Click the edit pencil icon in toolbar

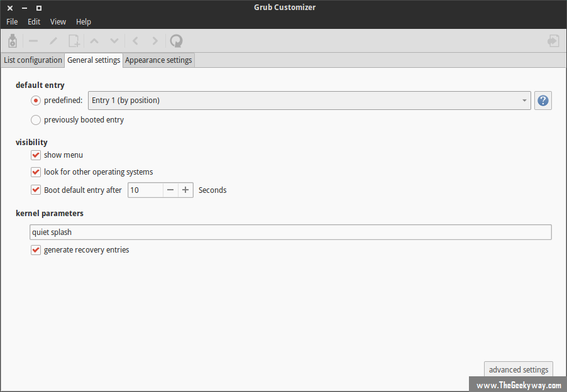tap(53, 41)
